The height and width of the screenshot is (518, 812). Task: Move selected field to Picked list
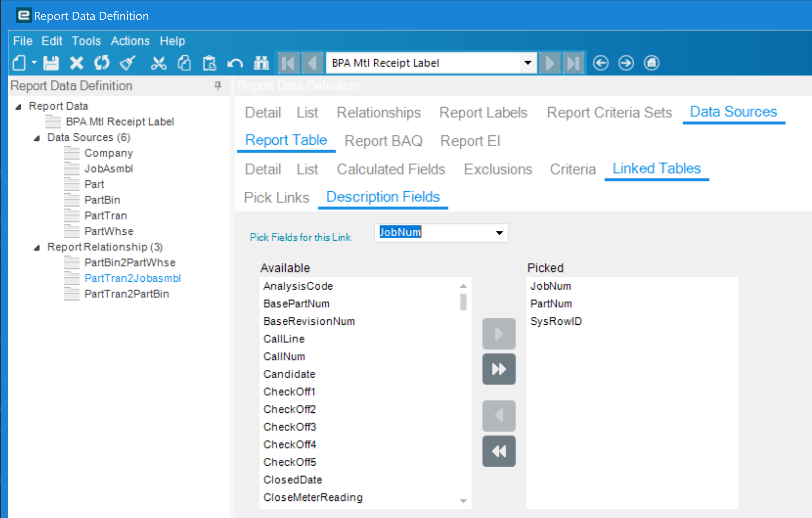pyautogui.click(x=499, y=334)
